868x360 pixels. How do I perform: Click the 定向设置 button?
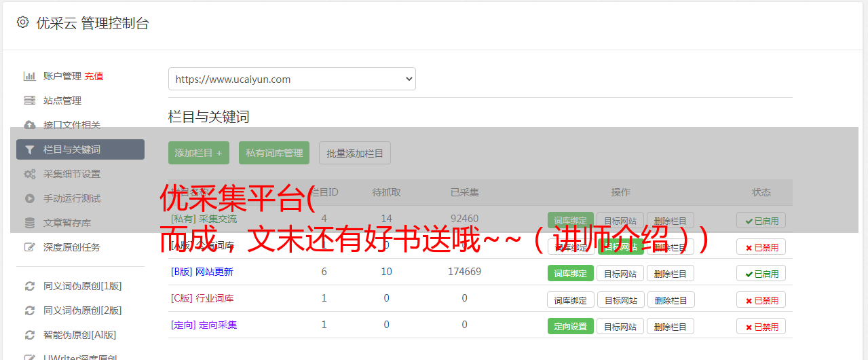pos(571,326)
